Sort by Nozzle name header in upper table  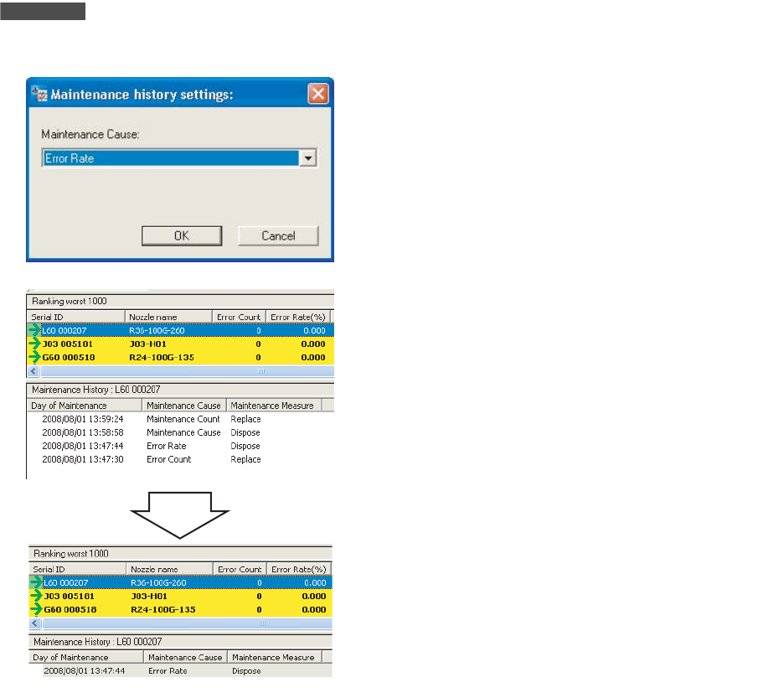pos(168,317)
